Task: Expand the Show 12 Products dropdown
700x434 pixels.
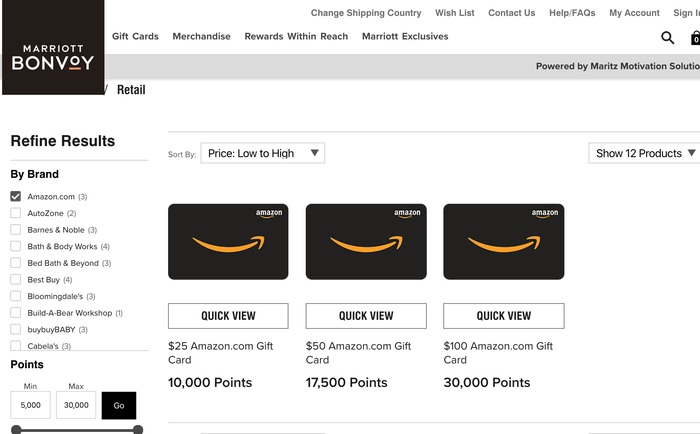Action: point(644,153)
